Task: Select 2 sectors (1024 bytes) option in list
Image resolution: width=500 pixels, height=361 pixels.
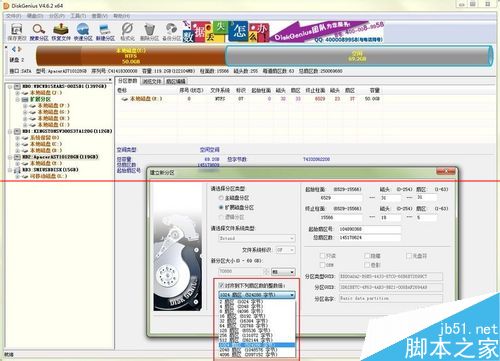Action: click(257, 302)
